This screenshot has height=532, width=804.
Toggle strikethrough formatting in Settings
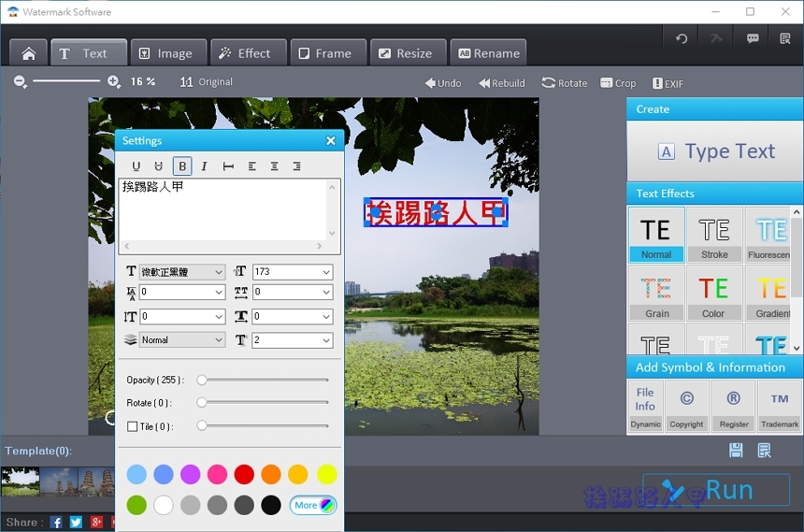click(158, 166)
